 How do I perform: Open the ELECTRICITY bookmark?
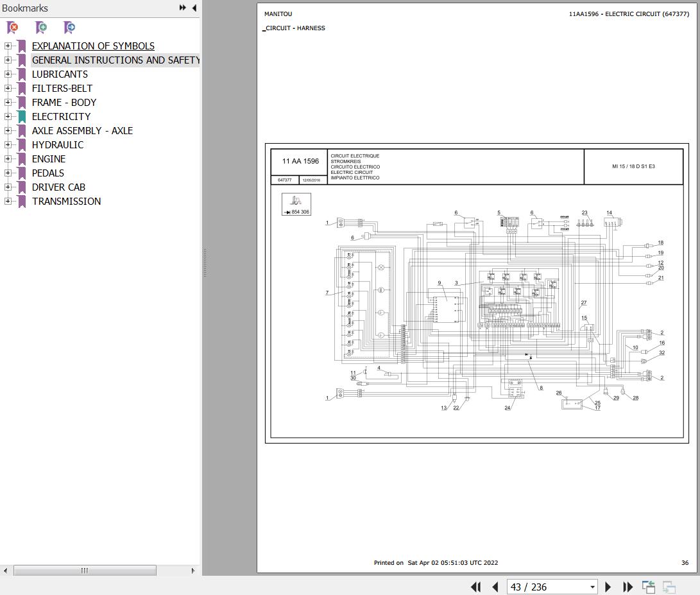click(x=61, y=117)
